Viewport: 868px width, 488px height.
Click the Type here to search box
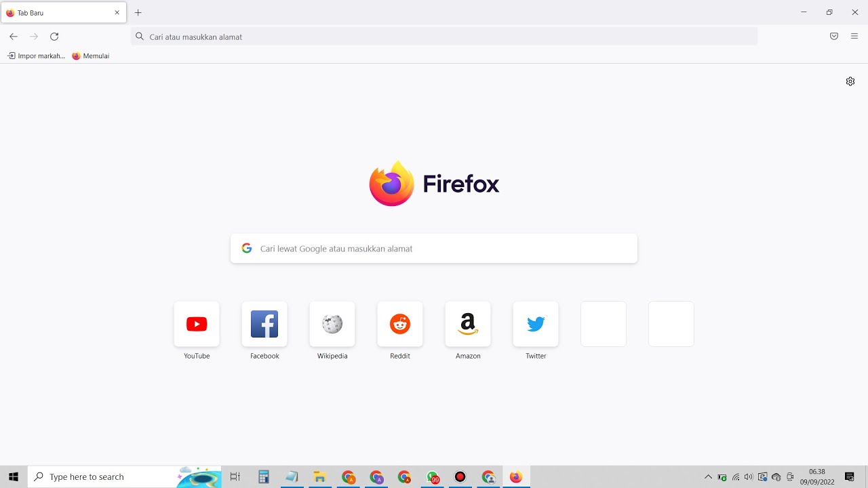(124, 477)
